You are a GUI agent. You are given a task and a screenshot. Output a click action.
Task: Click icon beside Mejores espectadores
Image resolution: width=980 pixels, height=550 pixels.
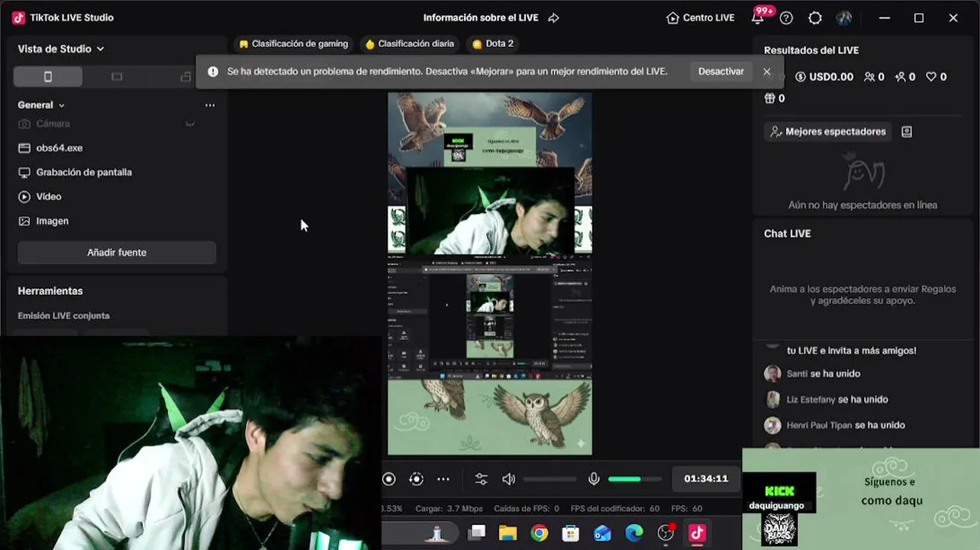[907, 131]
